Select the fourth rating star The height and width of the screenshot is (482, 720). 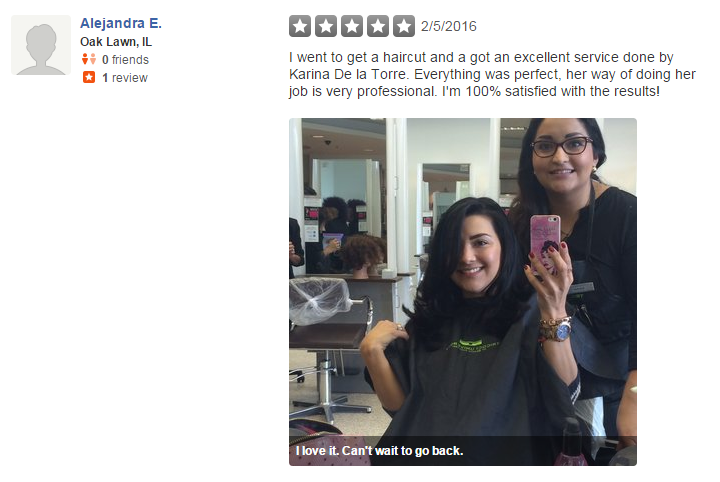click(x=378, y=26)
